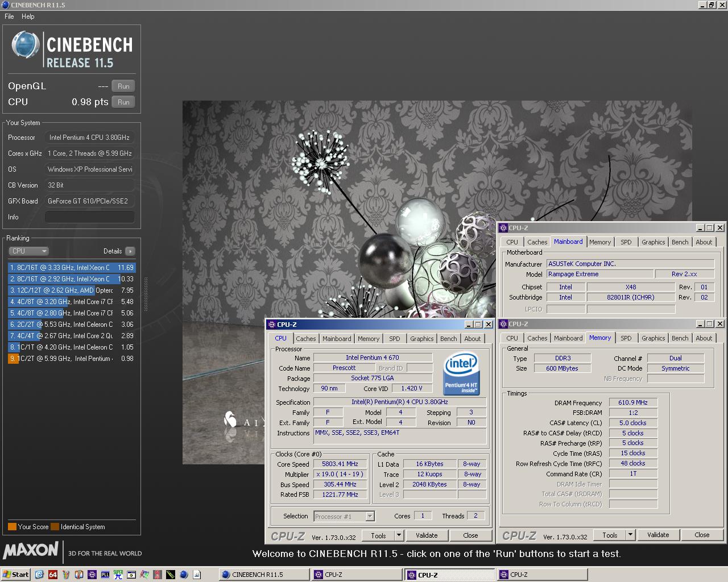Open Mainboard tab in front CPU-Z window
Screen dimensions: 728x582
(x=337, y=339)
